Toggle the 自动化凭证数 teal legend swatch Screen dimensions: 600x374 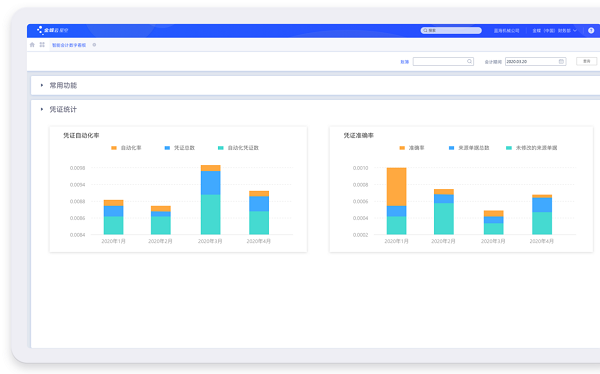pos(220,148)
